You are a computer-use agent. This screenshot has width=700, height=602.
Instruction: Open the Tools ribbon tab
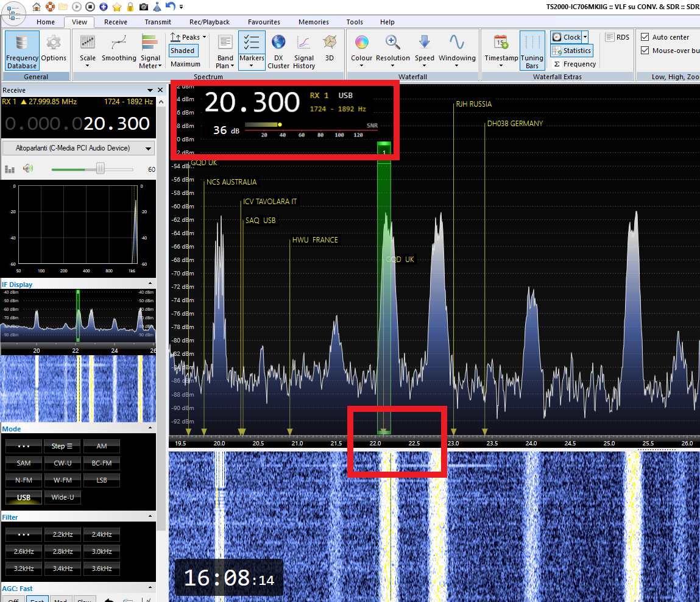coord(355,22)
